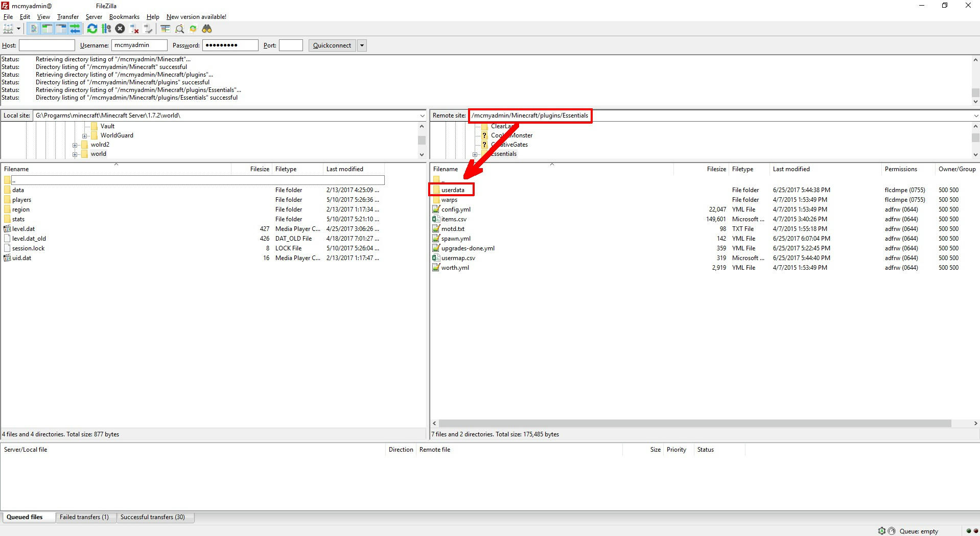Click New version available! menu item
The image size is (980, 536).
(x=196, y=17)
